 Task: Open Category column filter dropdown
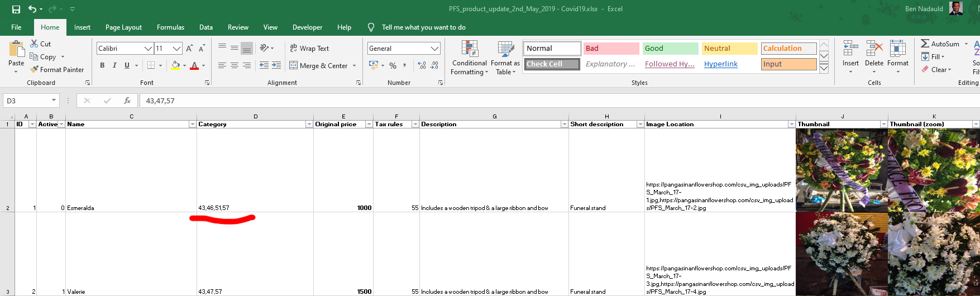coord(309,124)
